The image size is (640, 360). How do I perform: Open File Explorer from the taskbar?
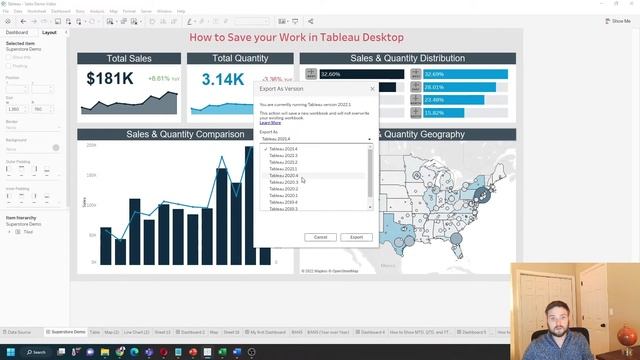(105, 352)
